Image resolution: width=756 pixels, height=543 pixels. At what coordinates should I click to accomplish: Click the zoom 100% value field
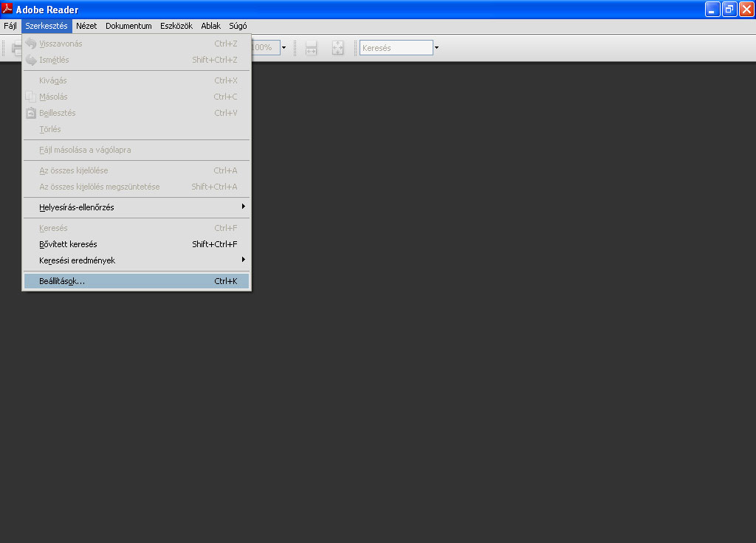coord(266,48)
